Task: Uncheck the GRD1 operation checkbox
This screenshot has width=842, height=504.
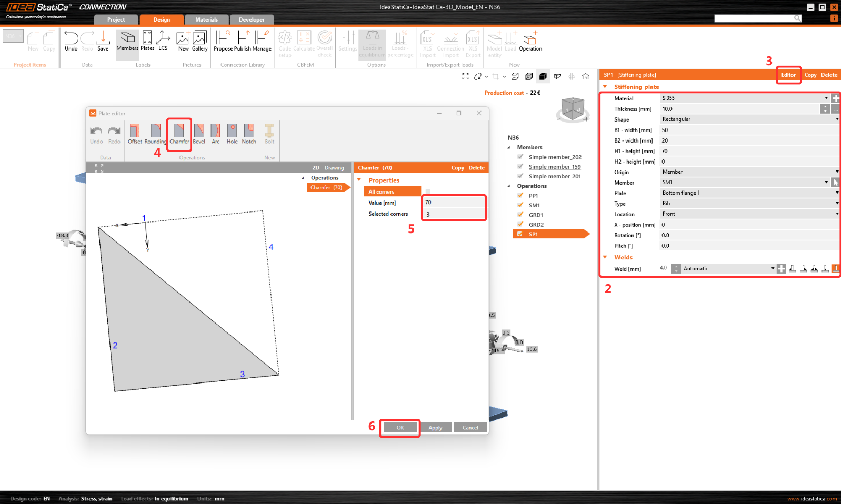Action: (x=520, y=215)
